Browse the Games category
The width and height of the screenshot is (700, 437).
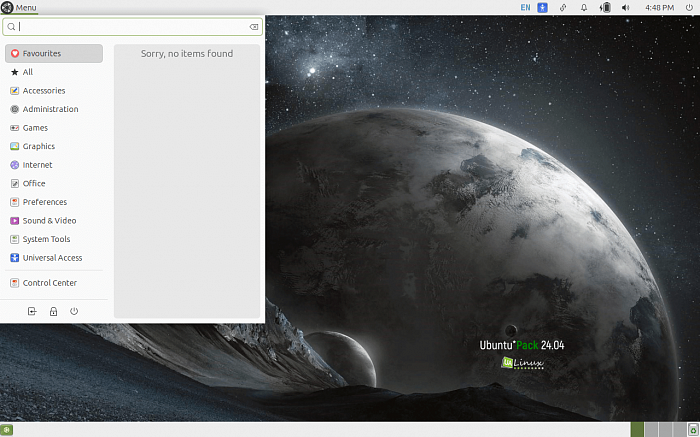tap(54, 128)
